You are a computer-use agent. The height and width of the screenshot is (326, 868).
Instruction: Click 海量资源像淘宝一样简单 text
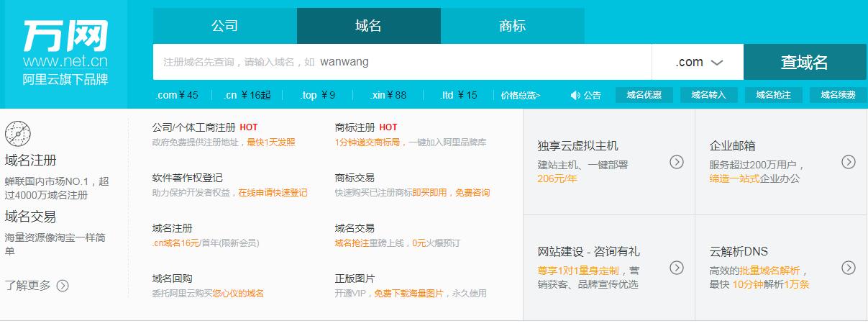(x=55, y=244)
